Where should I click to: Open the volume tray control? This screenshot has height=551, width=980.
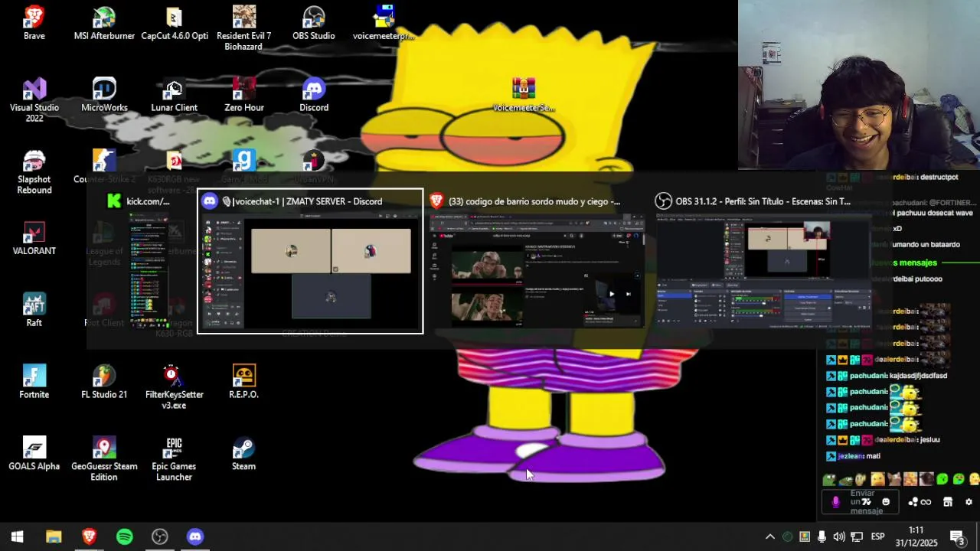tap(839, 536)
